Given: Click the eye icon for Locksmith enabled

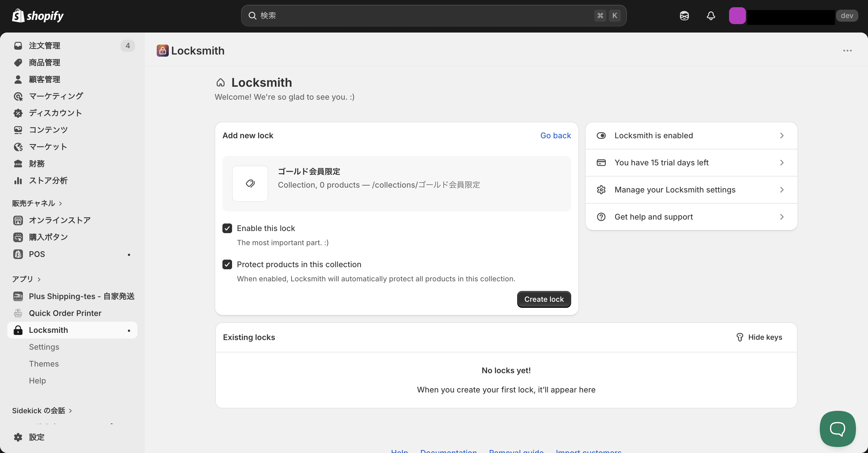Looking at the screenshot, I should [x=601, y=136].
